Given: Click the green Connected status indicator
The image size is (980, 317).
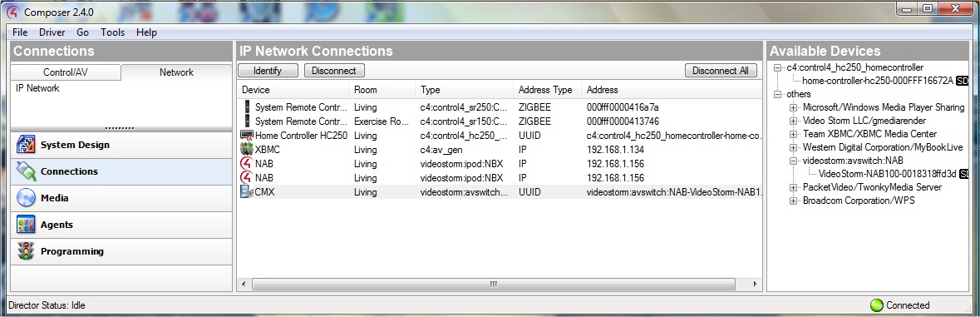Looking at the screenshot, I should 876,305.
